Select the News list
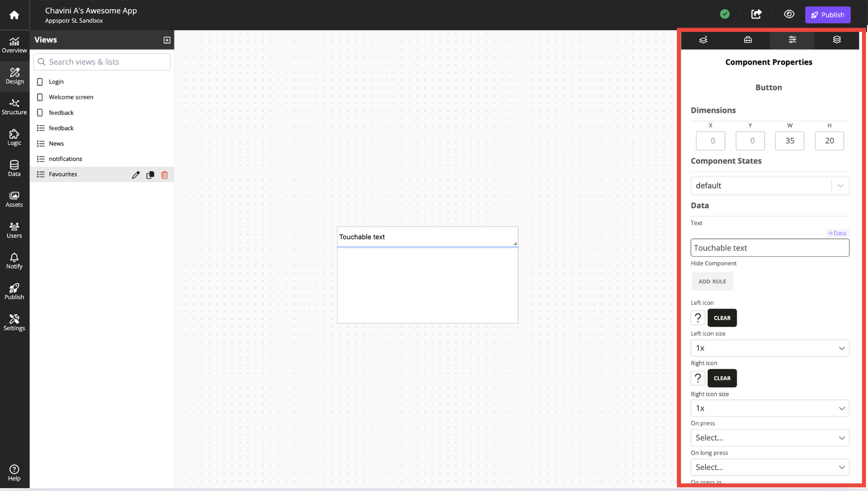The width and height of the screenshot is (868, 491). tap(102, 144)
